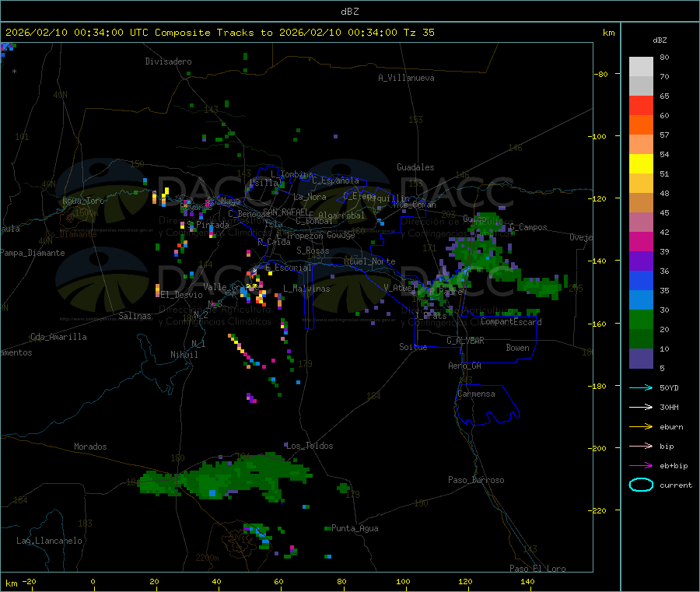Click the magenta eb+bip arrow legend symbol

[641, 465]
